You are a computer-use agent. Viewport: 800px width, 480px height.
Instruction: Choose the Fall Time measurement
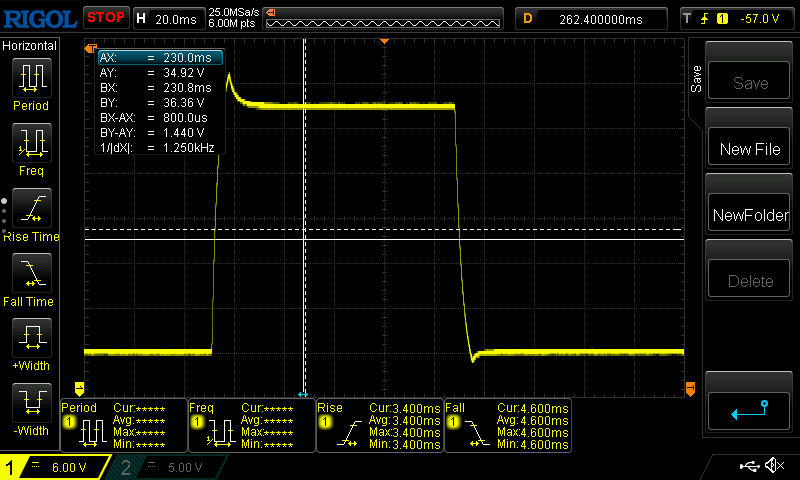(30, 278)
